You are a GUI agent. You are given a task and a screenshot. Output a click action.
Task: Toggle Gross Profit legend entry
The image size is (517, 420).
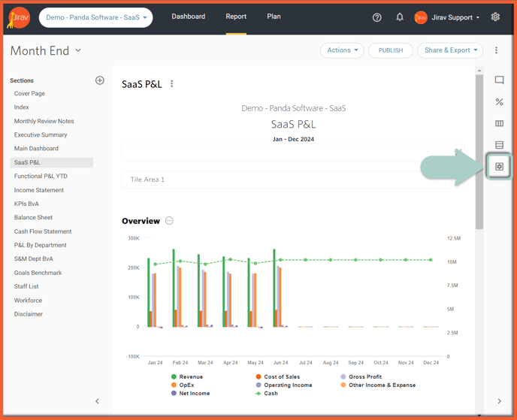[361, 376]
